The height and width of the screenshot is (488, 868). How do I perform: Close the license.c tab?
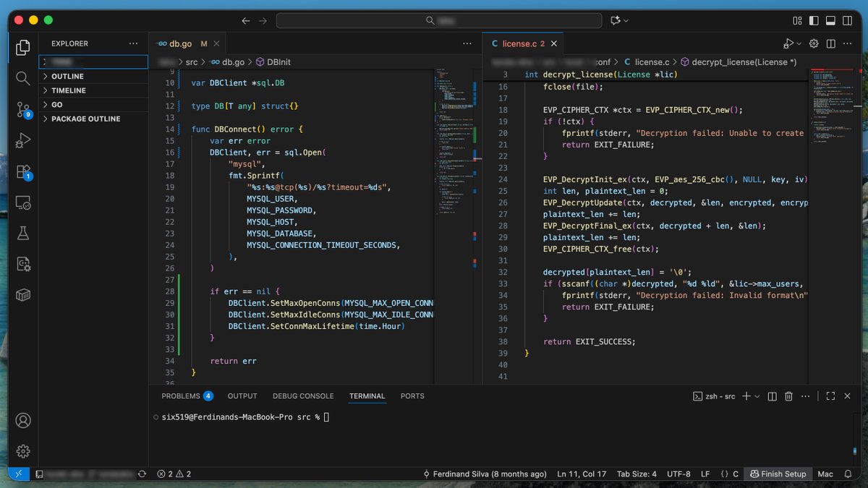point(555,44)
